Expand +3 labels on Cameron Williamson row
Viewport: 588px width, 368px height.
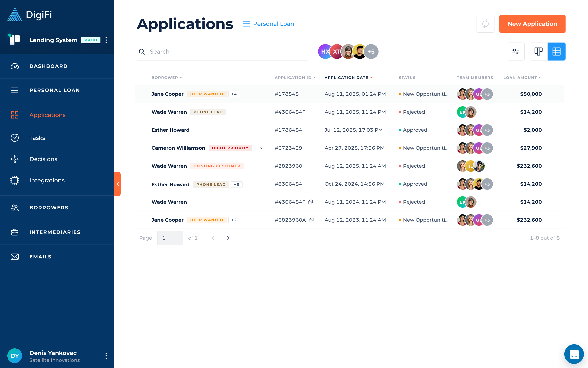259,148
